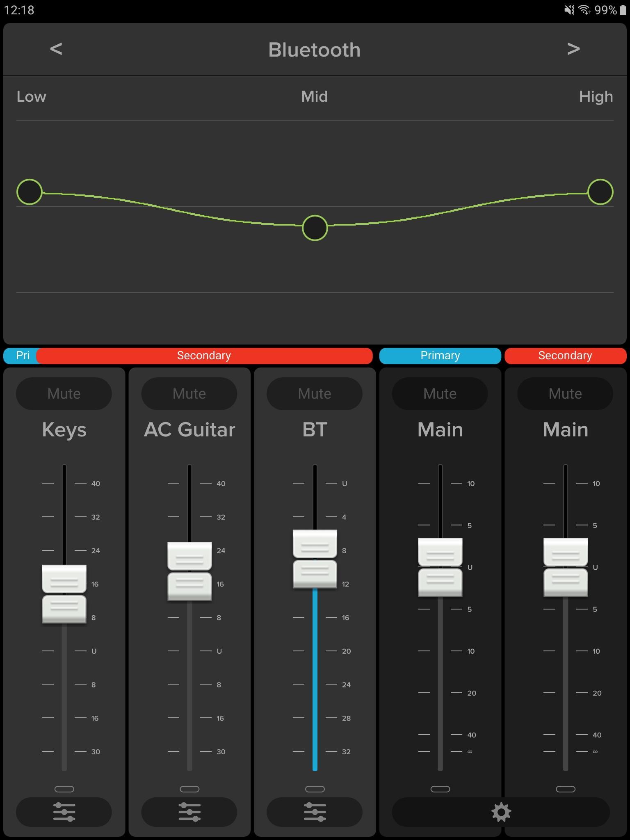Click AC Guitar signal indicator pill
Image resolution: width=630 pixels, height=840 pixels.
(x=189, y=789)
